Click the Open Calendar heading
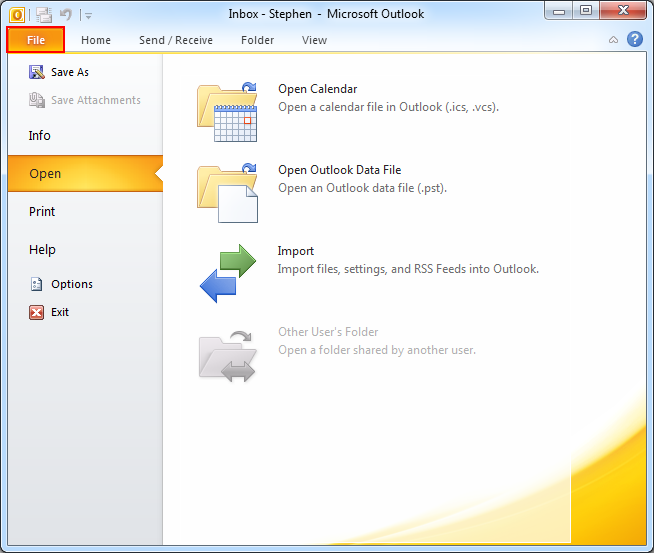 pyautogui.click(x=317, y=89)
